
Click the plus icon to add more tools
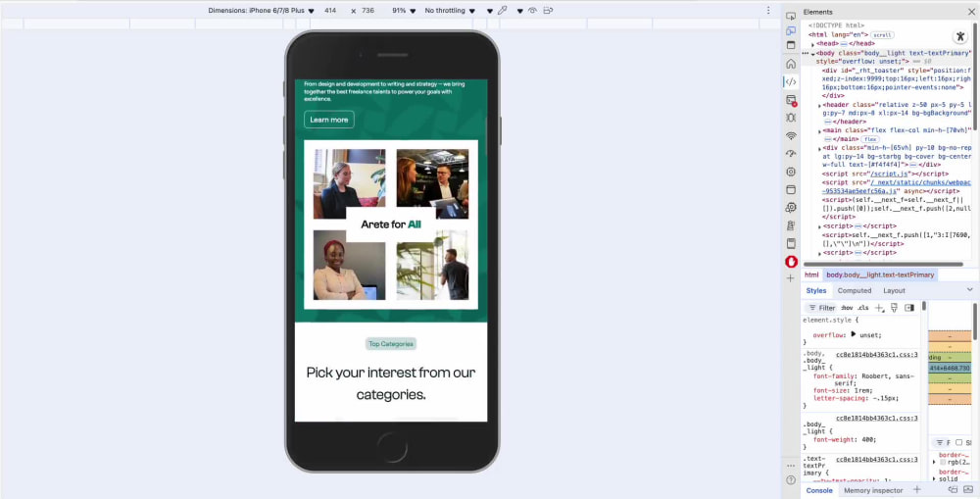coord(791,278)
